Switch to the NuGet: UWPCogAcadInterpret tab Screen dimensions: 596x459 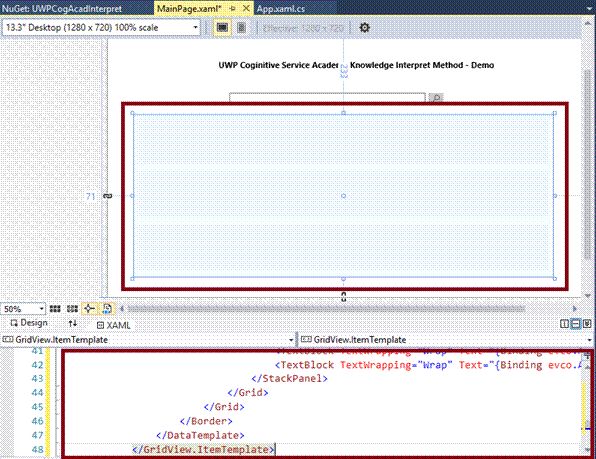[x=62, y=9]
